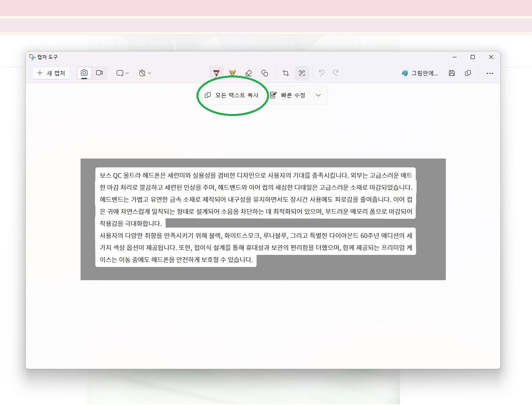Click the text line starting 보스 QC 울트라
The width and height of the screenshot is (532, 405).
[x=256, y=175]
